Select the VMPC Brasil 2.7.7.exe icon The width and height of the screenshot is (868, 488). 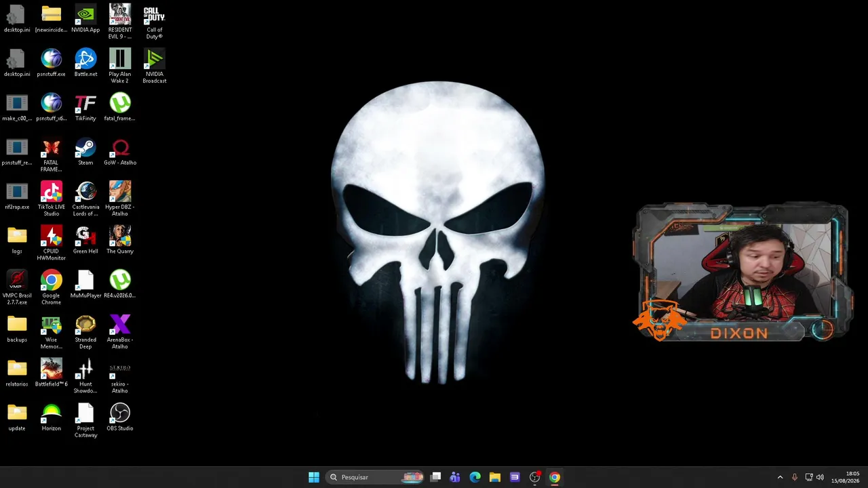point(17,287)
